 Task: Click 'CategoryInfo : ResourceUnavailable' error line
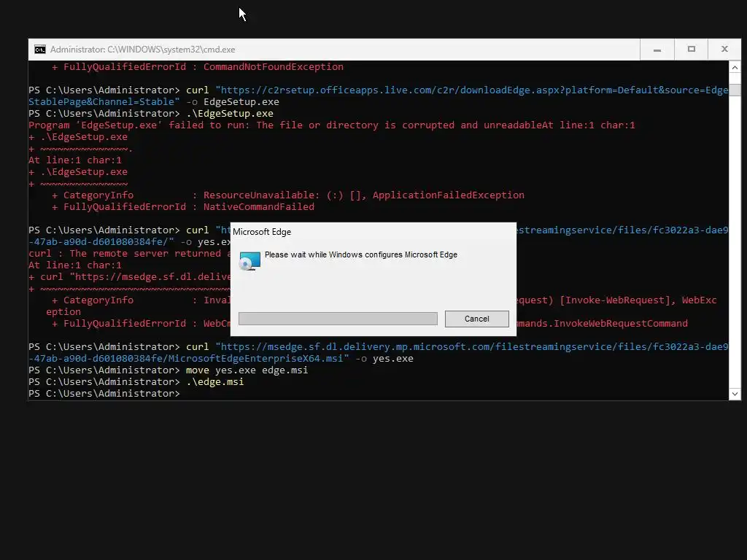pos(287,195)
